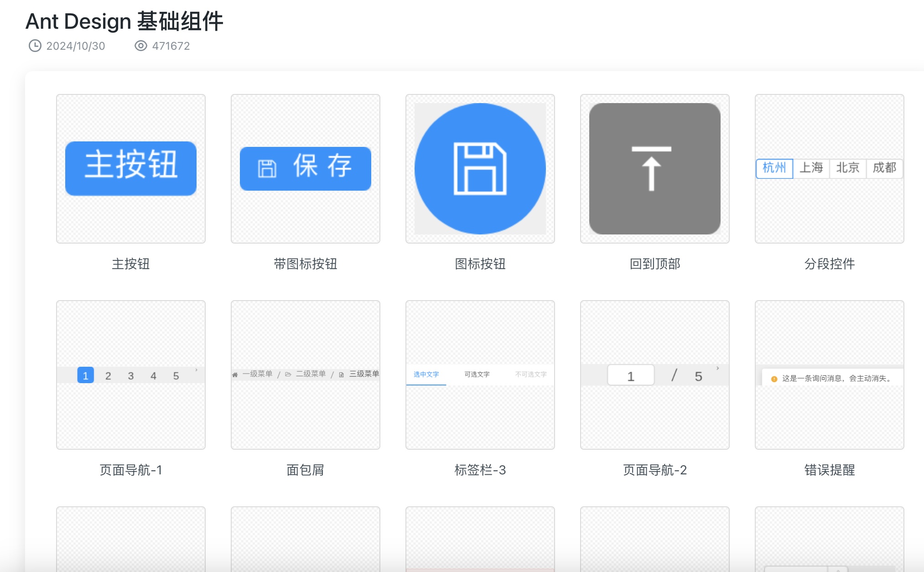Open the 标签栏-3 tab bar thumbnail
This screenshot has width=924, height=572.
[480, 375]
